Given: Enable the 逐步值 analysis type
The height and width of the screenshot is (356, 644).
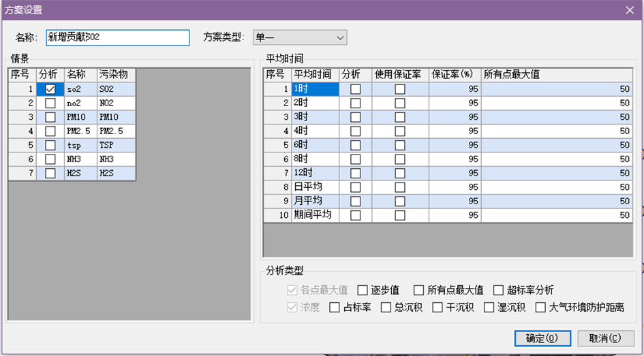Looking at the screenshot, I should coord(363,290).
